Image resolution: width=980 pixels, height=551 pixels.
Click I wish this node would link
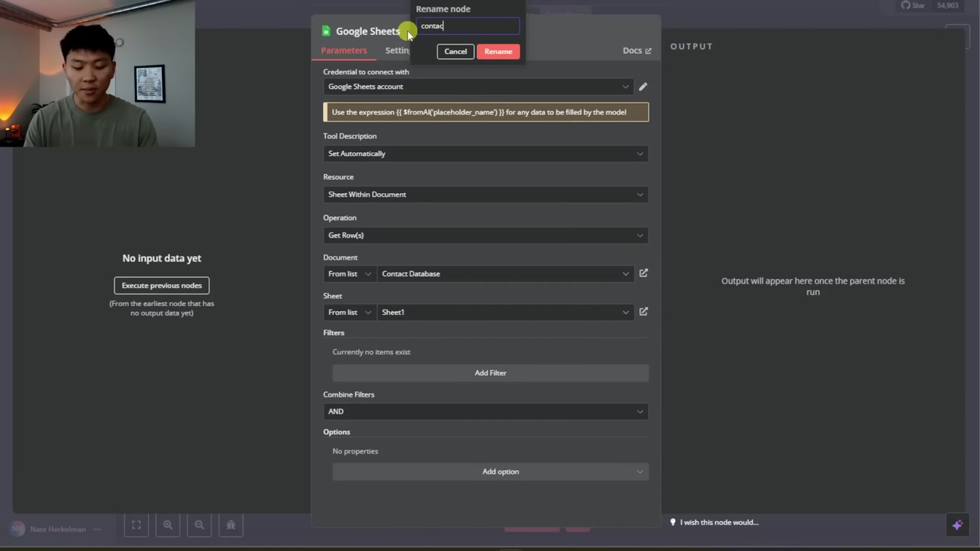point(719,522)
